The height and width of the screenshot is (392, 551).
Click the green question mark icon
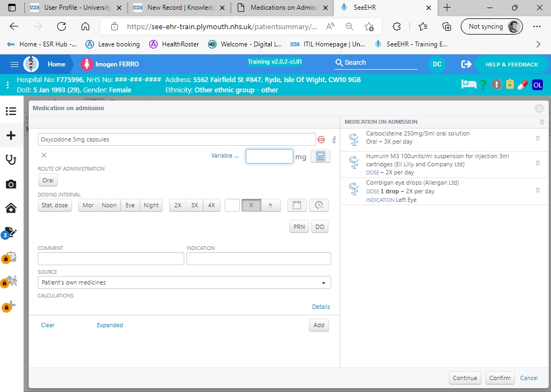tap(483, 85)
